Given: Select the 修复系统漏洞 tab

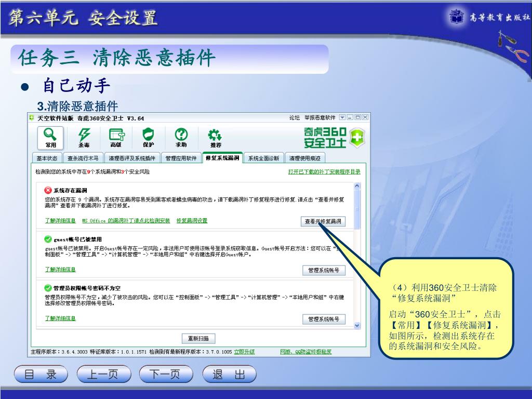Looking at the screenshot, I should pyautogui.click(x=222, y=158).
